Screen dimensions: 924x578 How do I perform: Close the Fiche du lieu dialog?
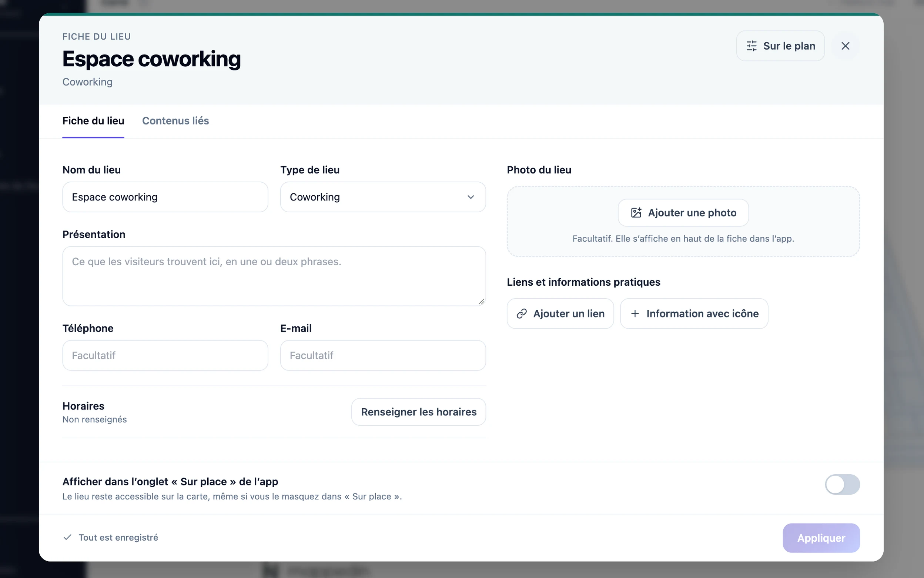click(x=846, y=46)
